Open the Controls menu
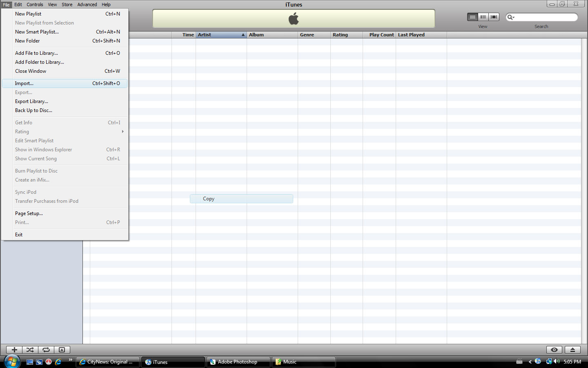Viewport: 588px width, 368px height. (35, 4)
